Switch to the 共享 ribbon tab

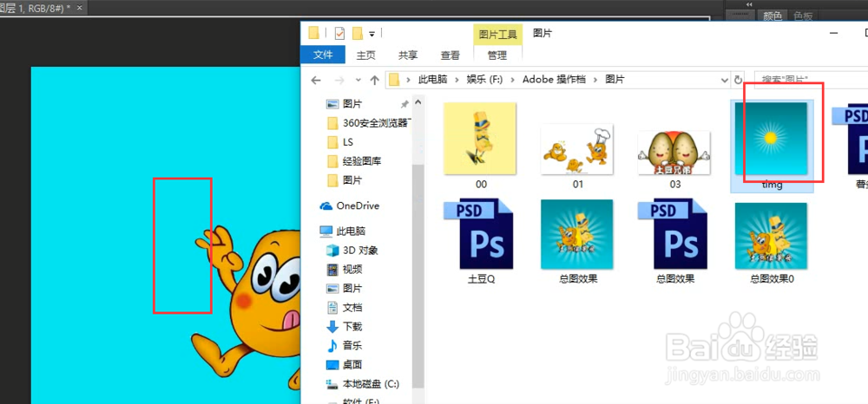[x=408, y=55]
